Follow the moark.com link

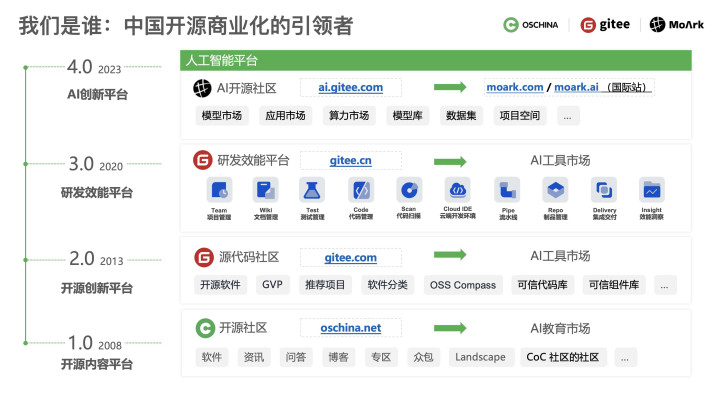(515, 87)
